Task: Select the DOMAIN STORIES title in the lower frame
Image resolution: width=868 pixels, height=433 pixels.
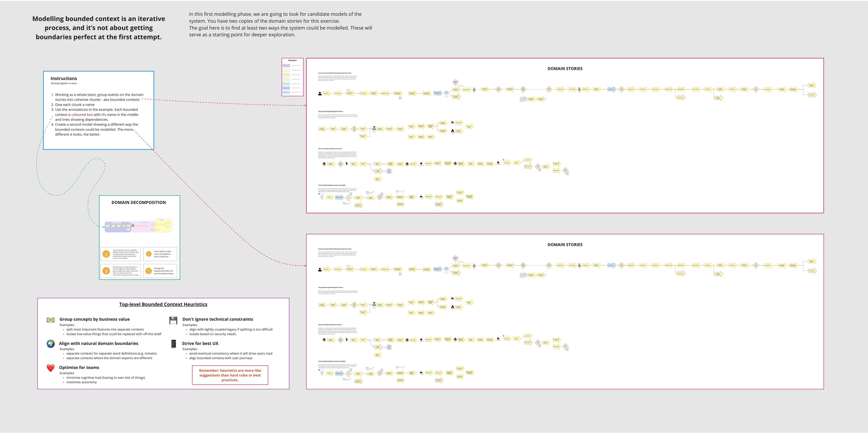Action: [565, 245]
